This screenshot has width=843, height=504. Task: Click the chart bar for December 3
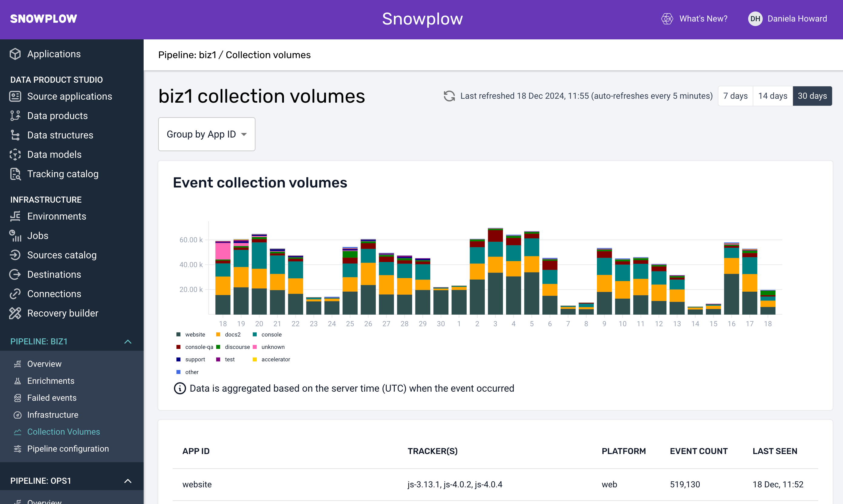tap(495, 272)
